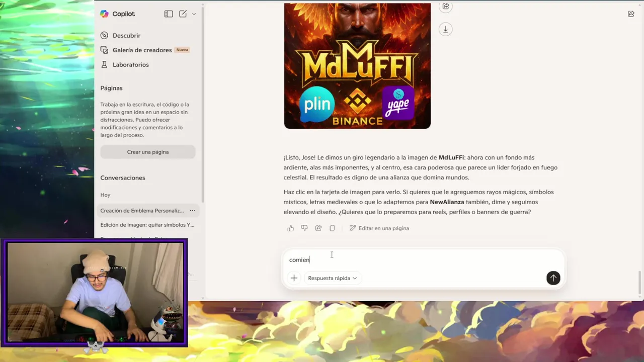Open conversation Edición de imagen: quitar símbolos

[147, 225]
